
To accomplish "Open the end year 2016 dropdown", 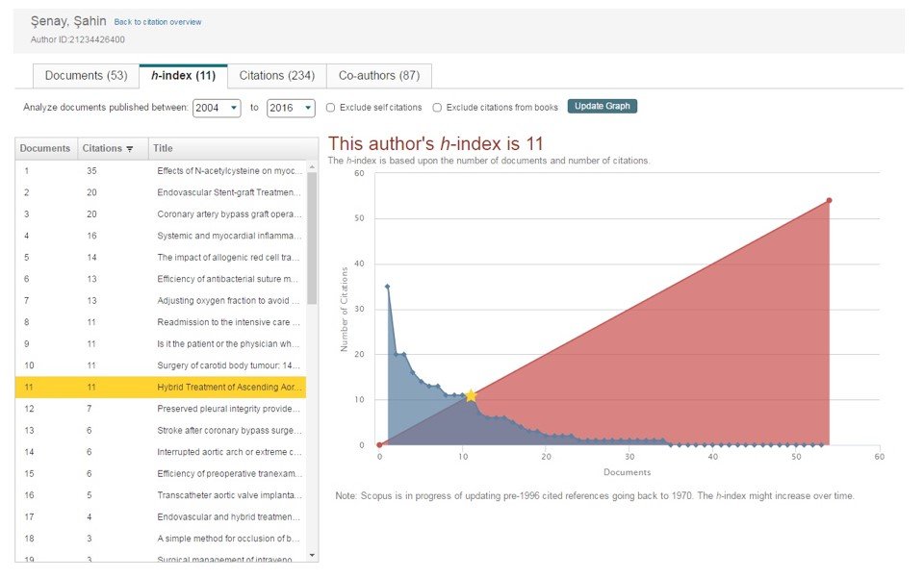I will point(291,108).
